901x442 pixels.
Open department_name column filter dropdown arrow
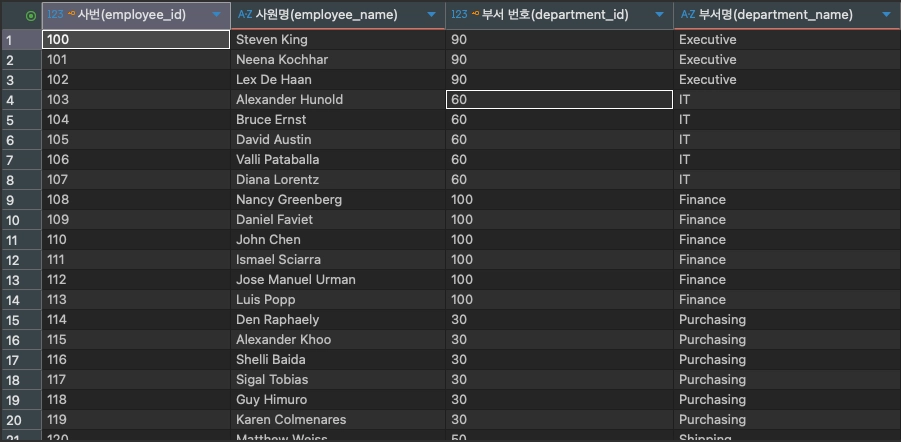tap(886, 15)
